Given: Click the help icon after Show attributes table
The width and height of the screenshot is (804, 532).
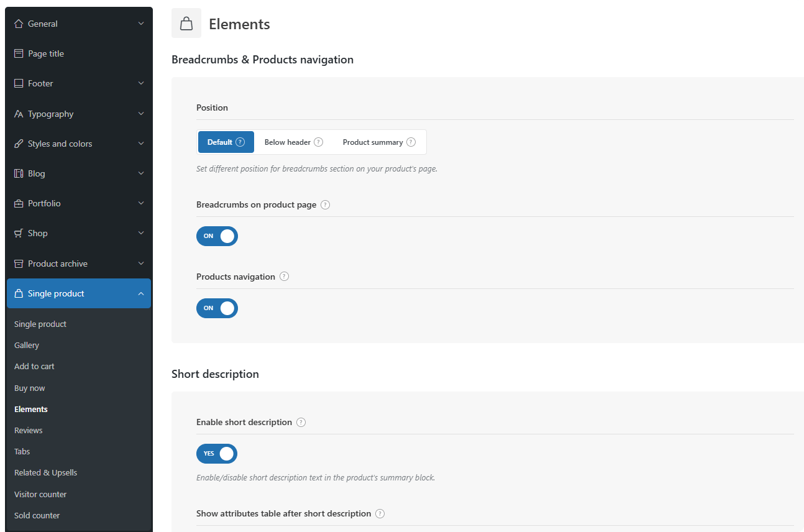Looking at the screenshot, I should [x=380, y=513].
